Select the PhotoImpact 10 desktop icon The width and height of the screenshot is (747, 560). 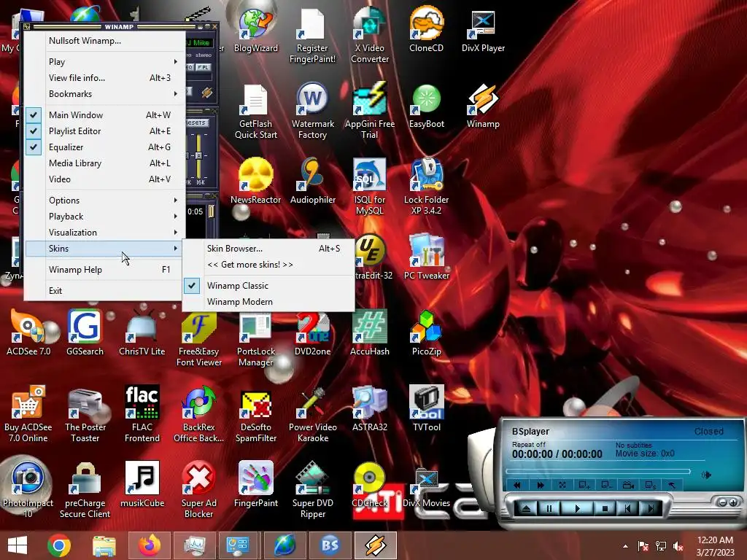[x=28, y=490]
